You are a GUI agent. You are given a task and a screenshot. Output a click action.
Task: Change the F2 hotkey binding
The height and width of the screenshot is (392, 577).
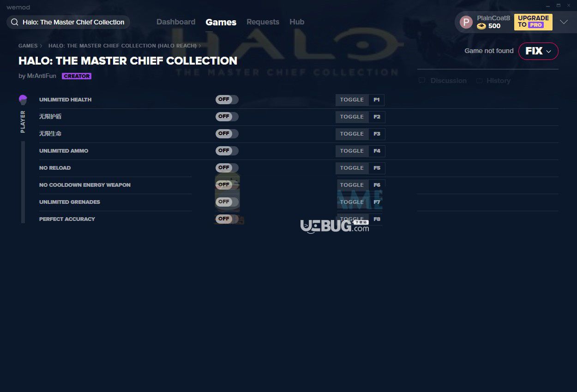[x=377, y=117]
